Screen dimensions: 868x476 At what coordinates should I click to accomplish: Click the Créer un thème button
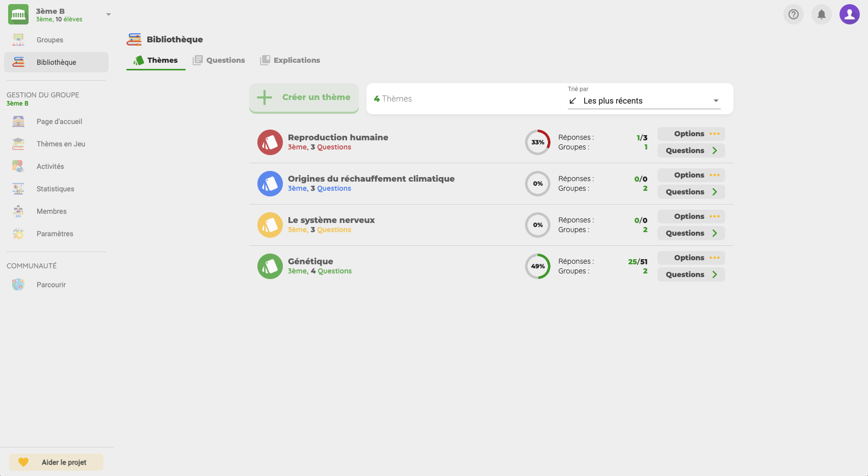(x=304, y=97)
